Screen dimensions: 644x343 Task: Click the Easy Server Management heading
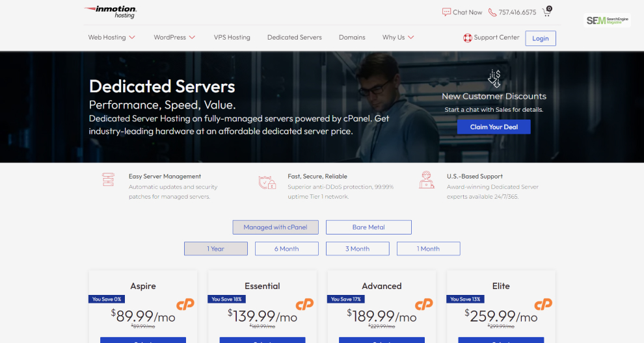coord(165,177)
